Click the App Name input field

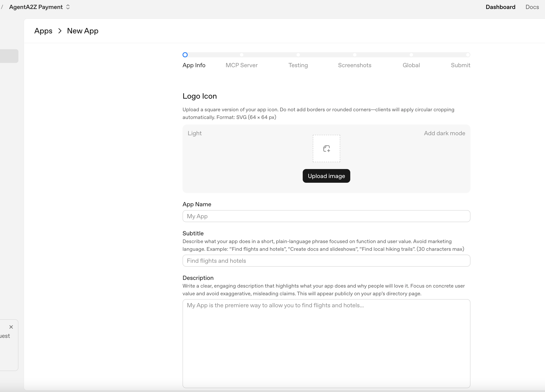point(326,216)
